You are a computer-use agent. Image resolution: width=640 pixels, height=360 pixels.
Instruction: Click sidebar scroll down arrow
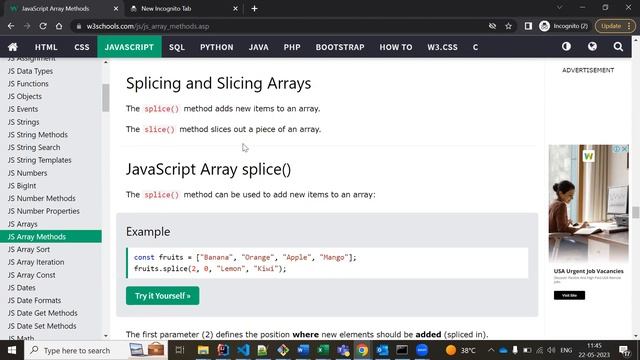click(106, 336)
